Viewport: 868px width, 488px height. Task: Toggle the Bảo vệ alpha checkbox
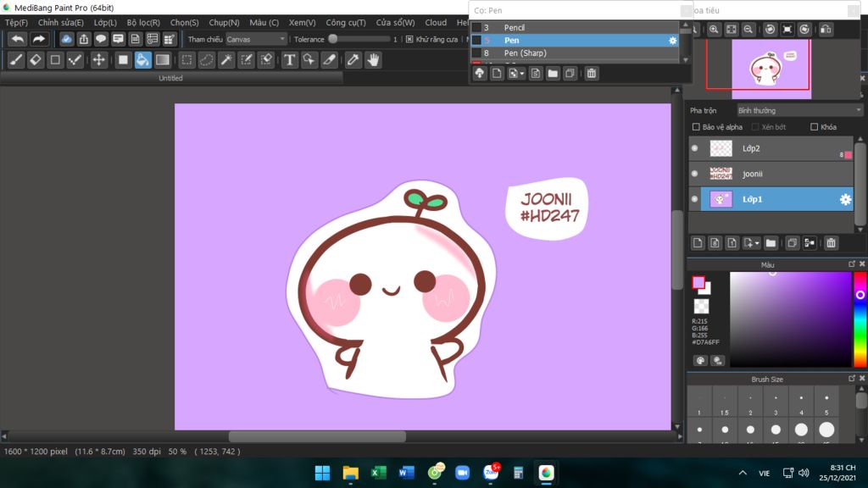point(696,127)
